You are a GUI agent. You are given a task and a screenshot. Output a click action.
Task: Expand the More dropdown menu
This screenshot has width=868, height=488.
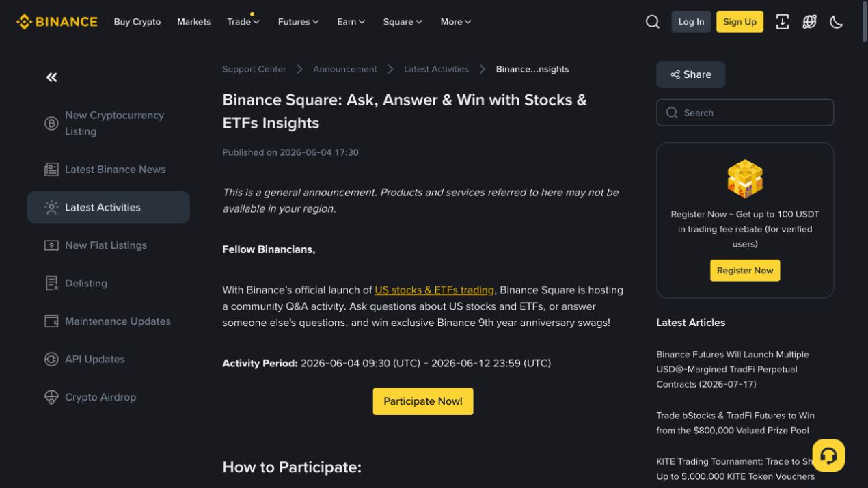tap(456, 22)
